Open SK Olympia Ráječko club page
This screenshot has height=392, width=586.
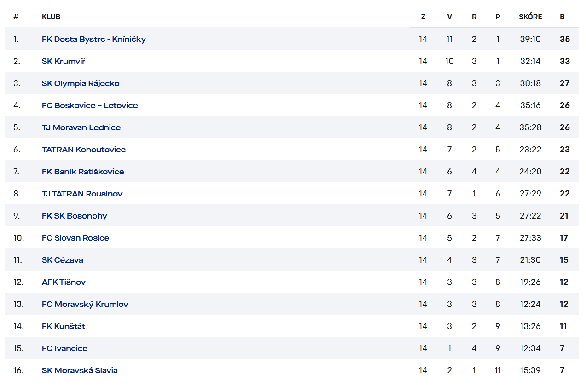tap(81, 83)
